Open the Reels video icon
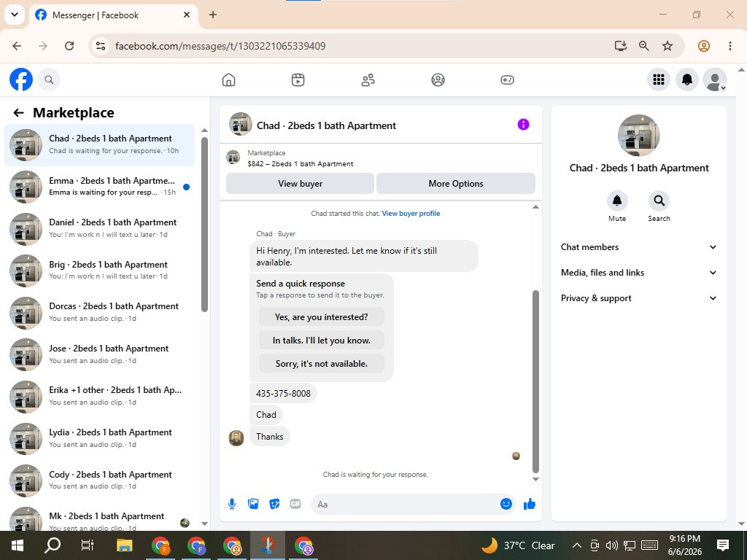 coord(298,80)
